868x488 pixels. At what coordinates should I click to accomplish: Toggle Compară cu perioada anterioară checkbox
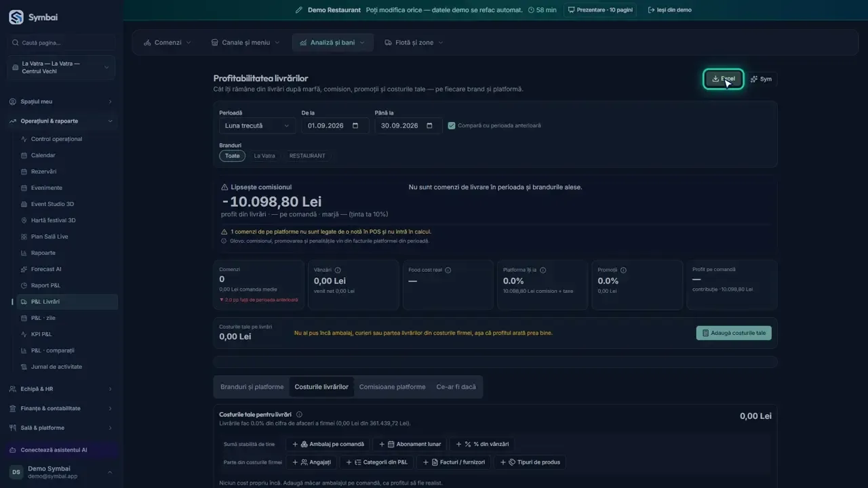click(x=452, y=125)
